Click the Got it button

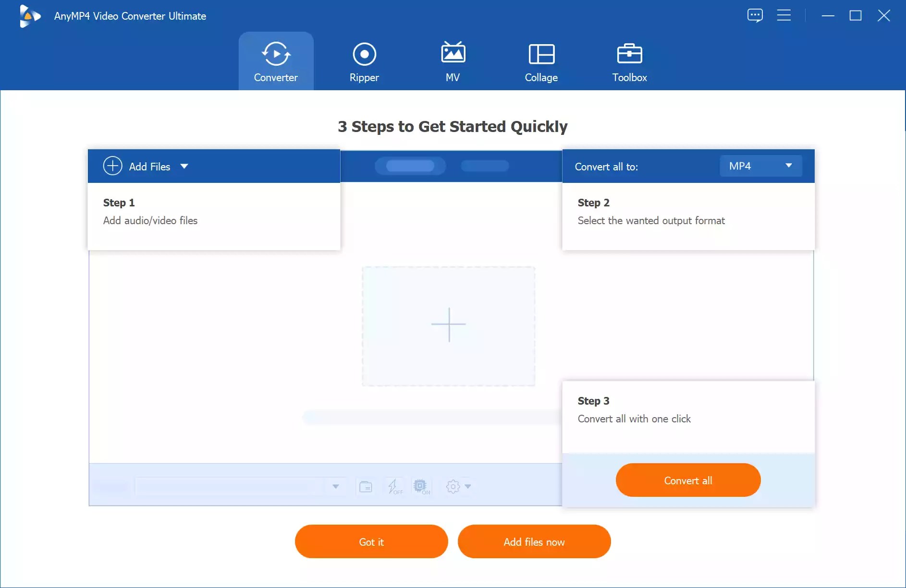[371, 541]
